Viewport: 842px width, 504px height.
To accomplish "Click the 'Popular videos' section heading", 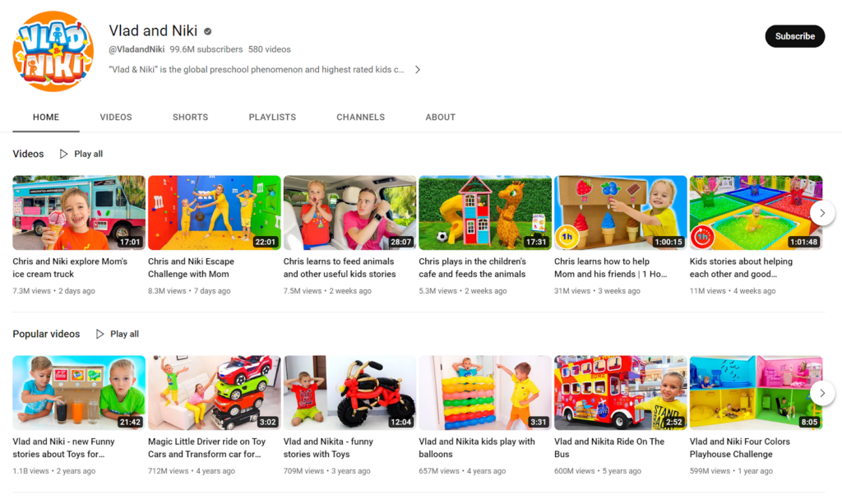I will pos(46,334).
